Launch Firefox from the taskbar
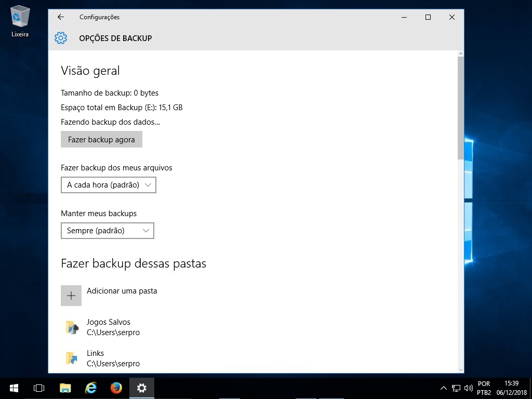The image size is (532, 399). click(x=116, y=388)
